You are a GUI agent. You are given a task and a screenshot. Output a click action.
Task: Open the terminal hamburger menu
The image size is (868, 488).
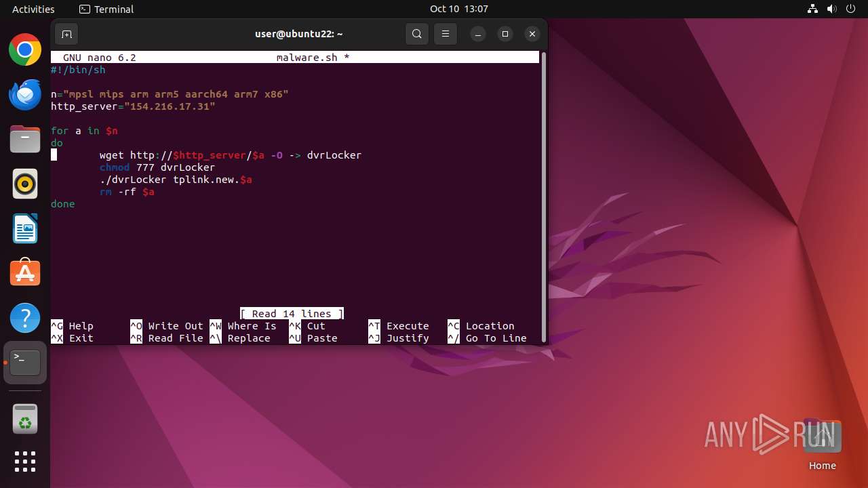point(446,34)
